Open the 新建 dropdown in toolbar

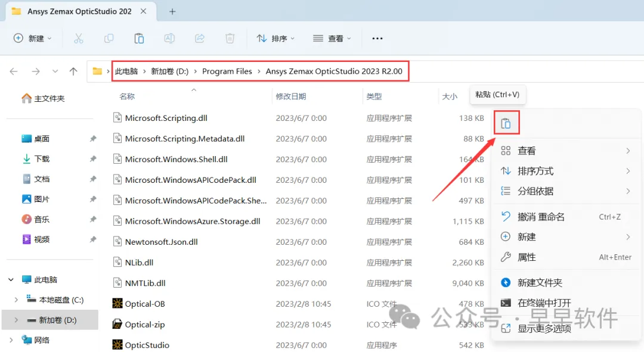tap(32, 39)
